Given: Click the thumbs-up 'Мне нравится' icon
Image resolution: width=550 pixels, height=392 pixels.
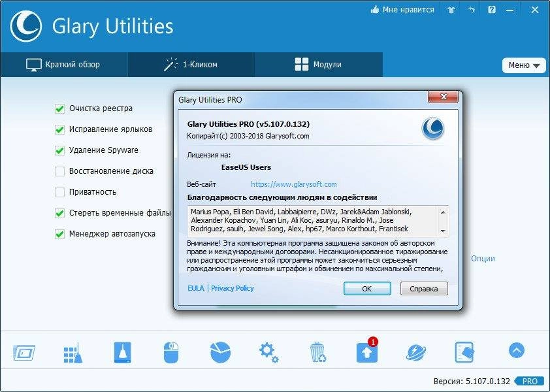Looking at the screenshot, I should [x=375, y=10].
